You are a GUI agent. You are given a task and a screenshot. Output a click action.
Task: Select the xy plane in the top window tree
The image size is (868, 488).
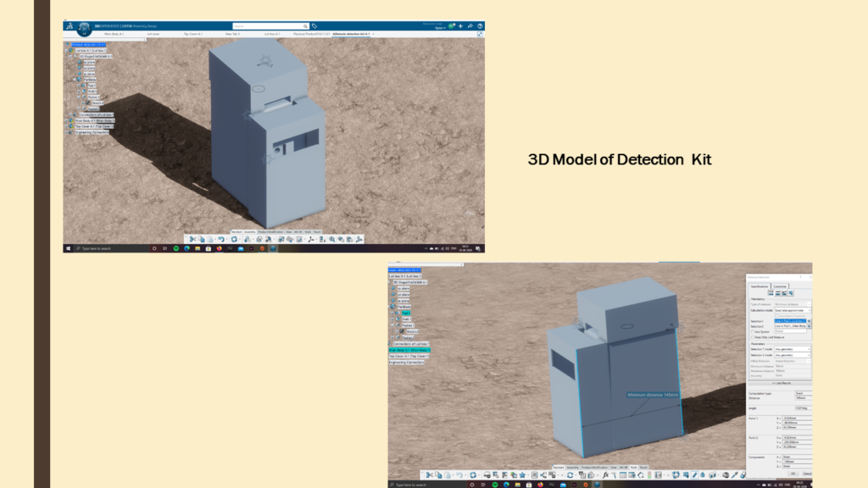[89, 62]
